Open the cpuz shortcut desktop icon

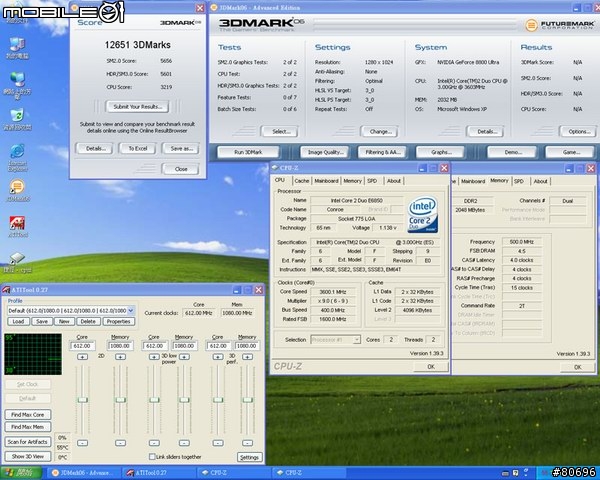[17, 258]
